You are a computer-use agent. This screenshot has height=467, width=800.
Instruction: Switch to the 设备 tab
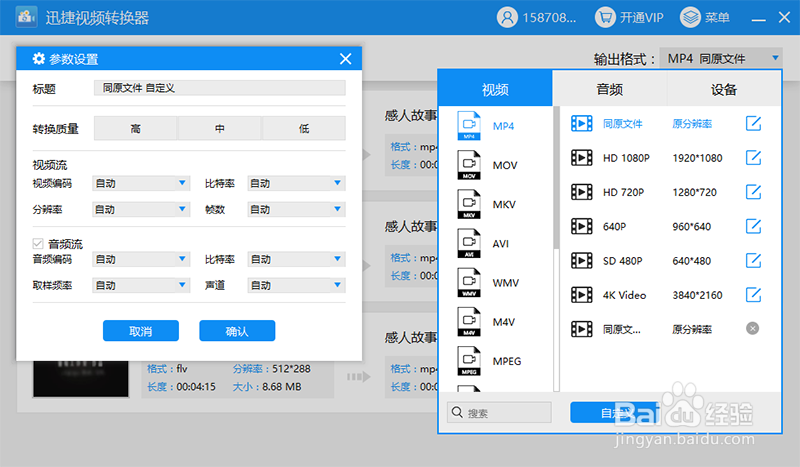point(724,89)
